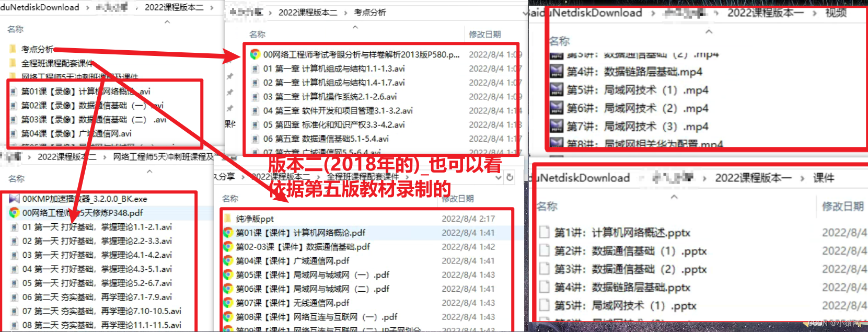Screen dimensions: 868x332
Task: Go to 课件 breadcrumb in address bar
Action: (x=824, y=178)
